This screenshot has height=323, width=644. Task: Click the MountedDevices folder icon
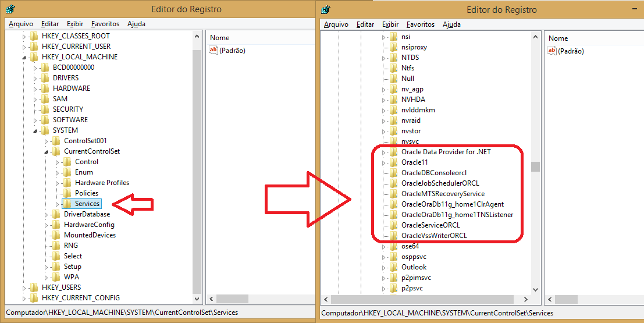[56, 235]
